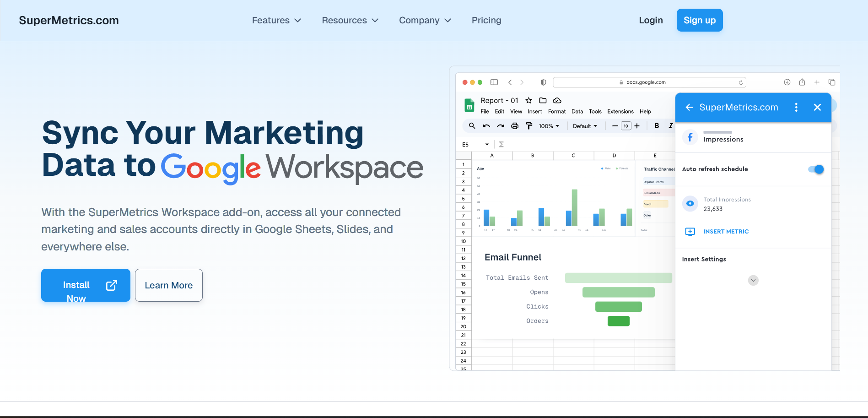Screen dimensions: 868x418
Task: Increase font size with plus button
Action: tap(637, 126)
